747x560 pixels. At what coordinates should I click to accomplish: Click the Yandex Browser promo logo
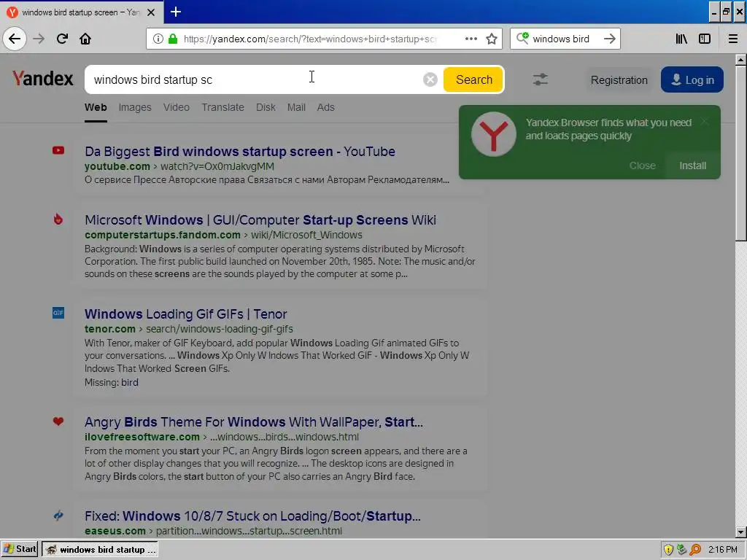pos(494,134)
